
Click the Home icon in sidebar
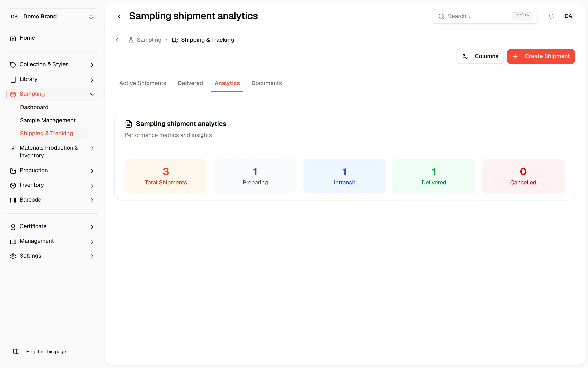pos(13,38)
